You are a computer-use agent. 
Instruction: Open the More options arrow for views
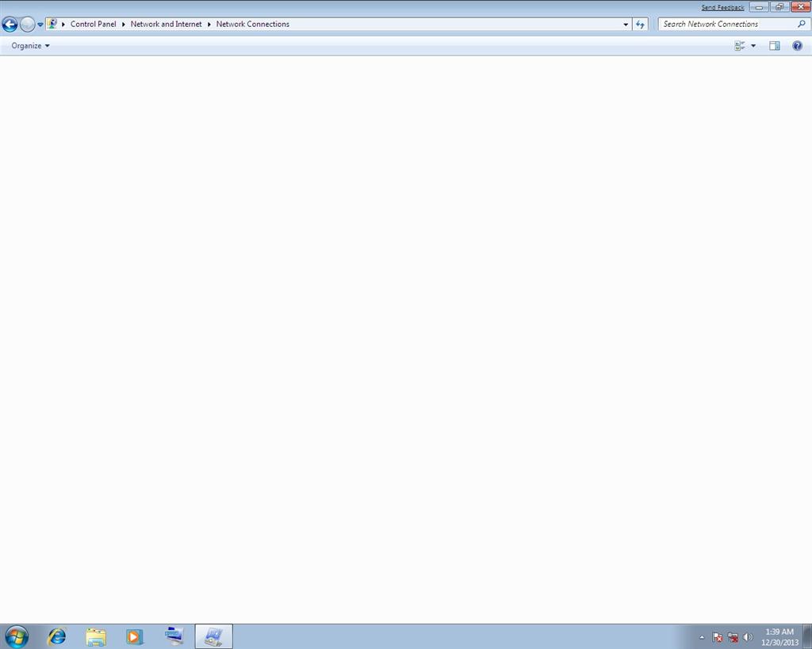[x=753, y=45]
